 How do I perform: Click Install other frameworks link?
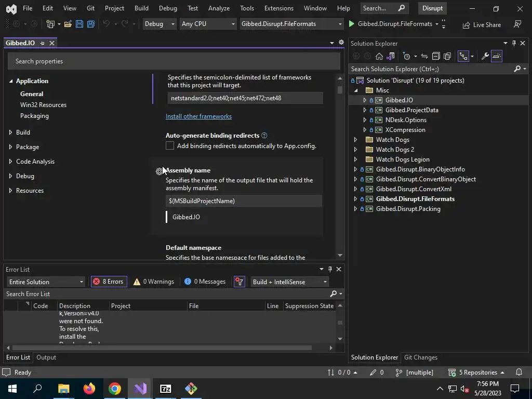[198, 116]
